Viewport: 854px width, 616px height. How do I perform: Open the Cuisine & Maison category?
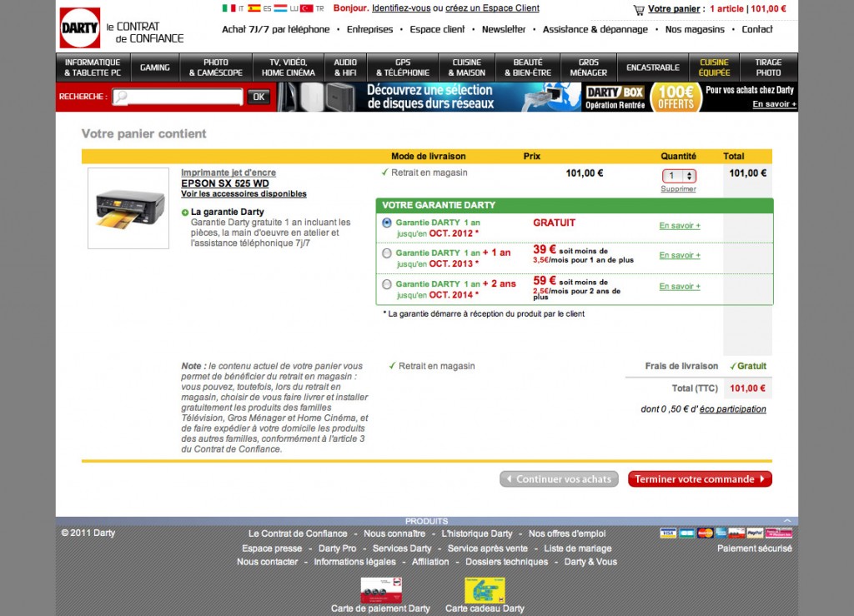point(467,68)
